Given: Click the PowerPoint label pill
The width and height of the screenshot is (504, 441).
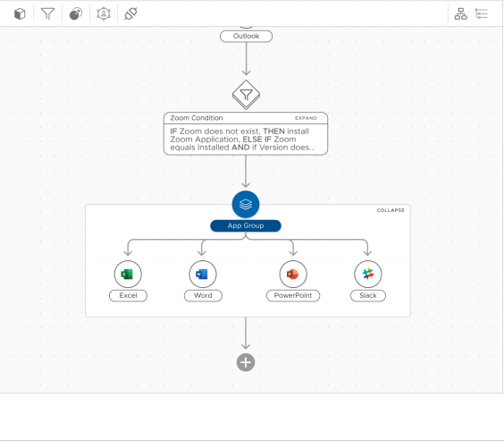Looking at the screenshot, I should click(x=293, y=295).
